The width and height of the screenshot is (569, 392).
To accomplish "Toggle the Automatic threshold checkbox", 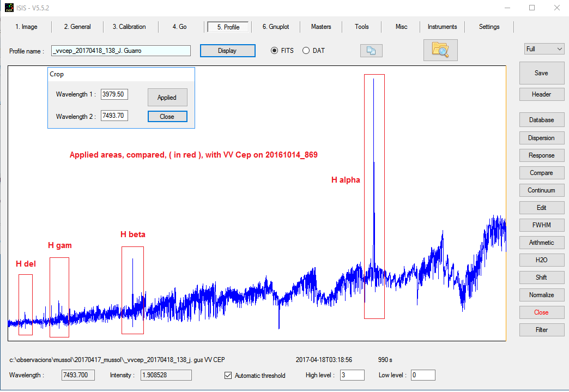I will pos(228,375).
